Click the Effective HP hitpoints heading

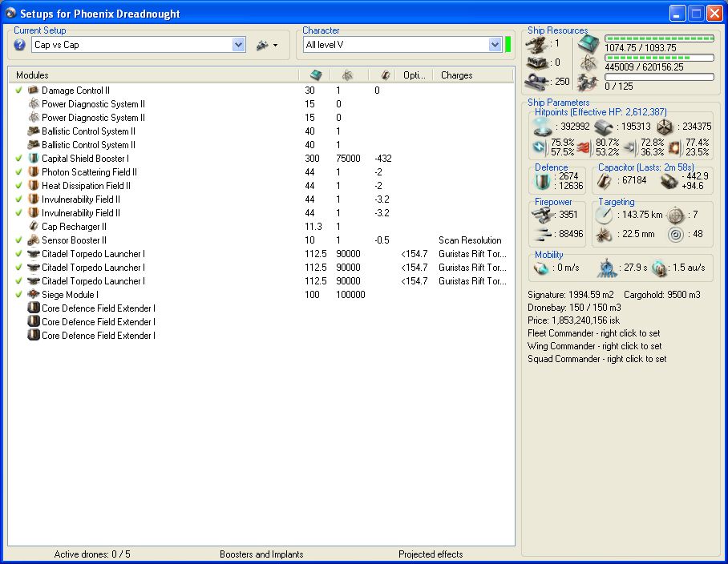[x=601, y=112]
